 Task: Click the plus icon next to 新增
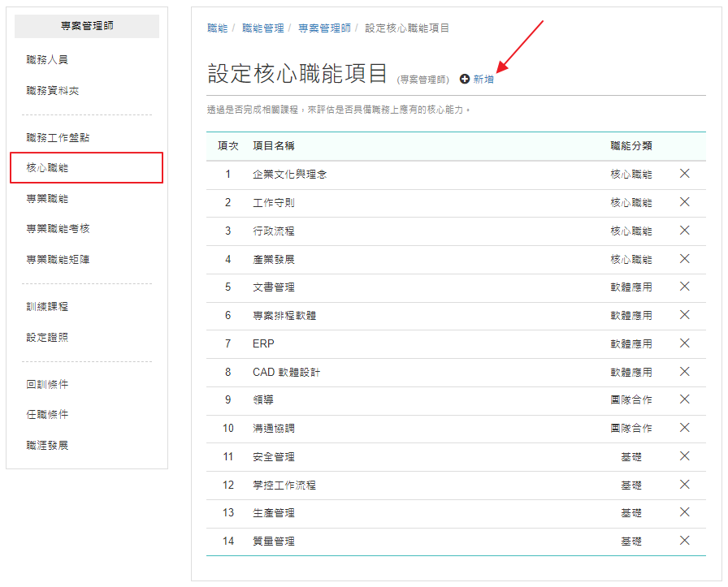(464, 79)
